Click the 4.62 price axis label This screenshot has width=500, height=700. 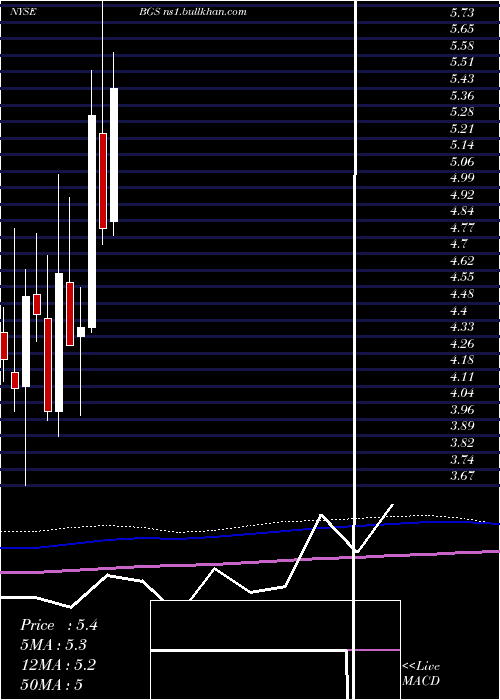pos(462,261)
